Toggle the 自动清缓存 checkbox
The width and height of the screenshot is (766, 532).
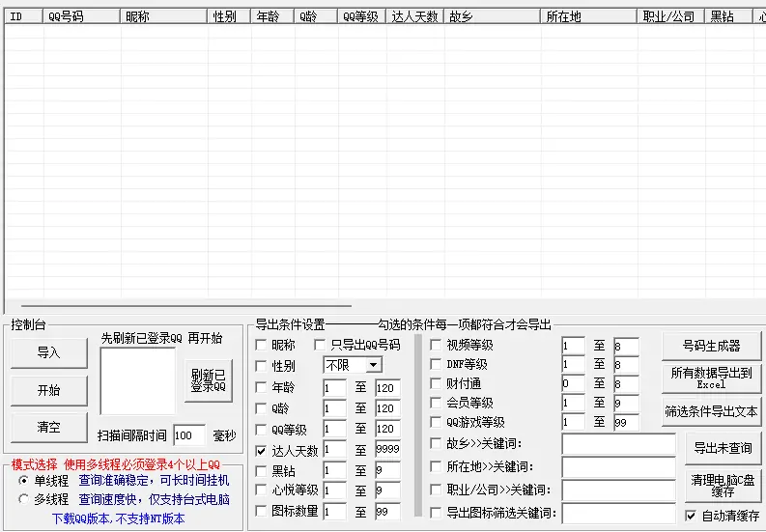[x=691, y=516]
